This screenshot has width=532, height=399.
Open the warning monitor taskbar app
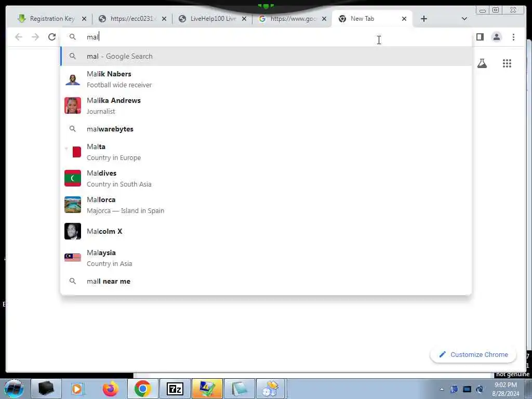pos(207,389)
